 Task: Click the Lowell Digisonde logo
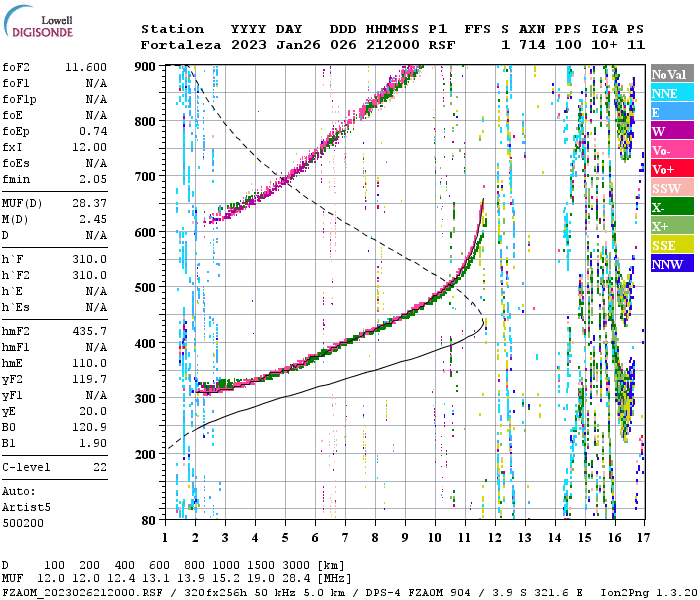(38, 21)
